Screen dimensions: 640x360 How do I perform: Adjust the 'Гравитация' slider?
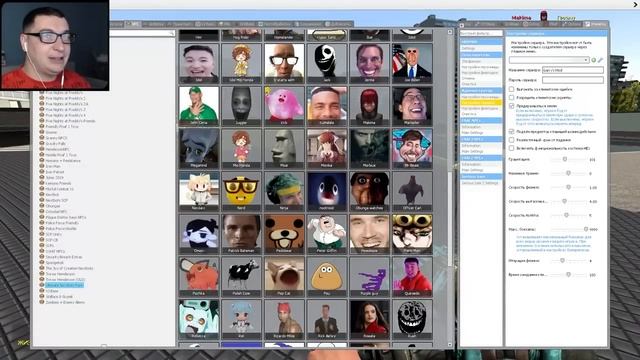coord(565,159)
